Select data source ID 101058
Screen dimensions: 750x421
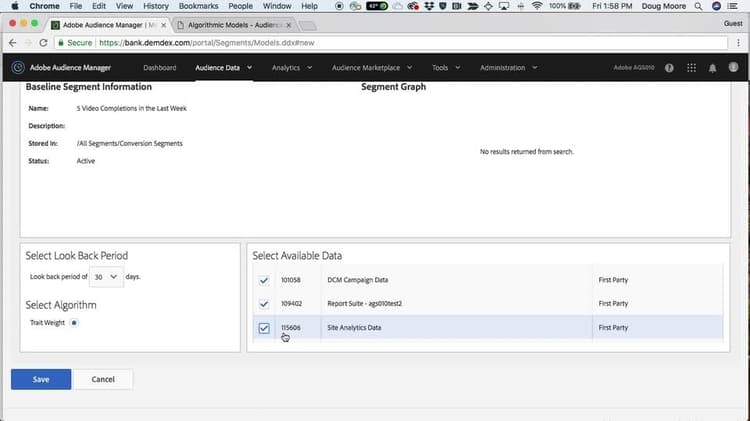(x=291, y=280)
